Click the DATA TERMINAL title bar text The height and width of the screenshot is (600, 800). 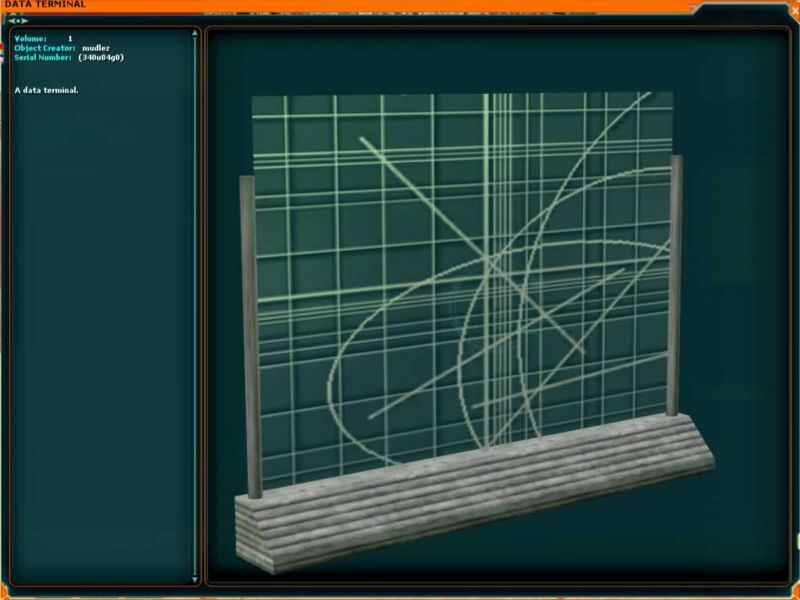[x=44, y=5]
